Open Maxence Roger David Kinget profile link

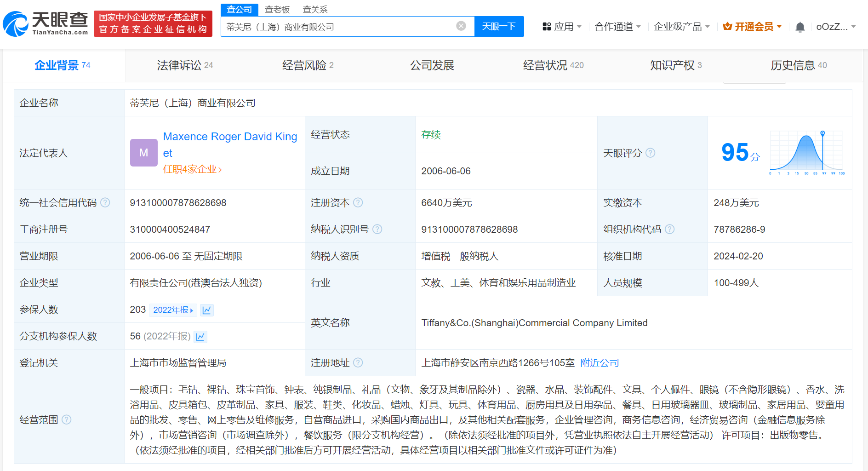230,145
